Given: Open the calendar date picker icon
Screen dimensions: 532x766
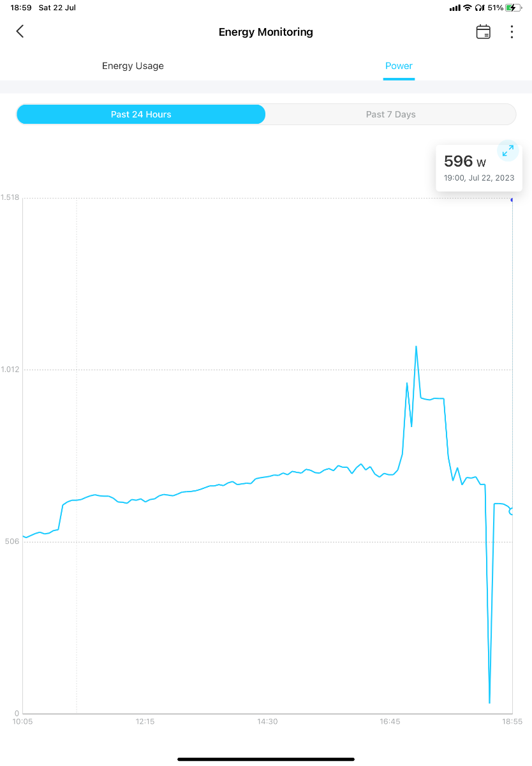Looking at the screenshot, I should [x=484, y=32].
